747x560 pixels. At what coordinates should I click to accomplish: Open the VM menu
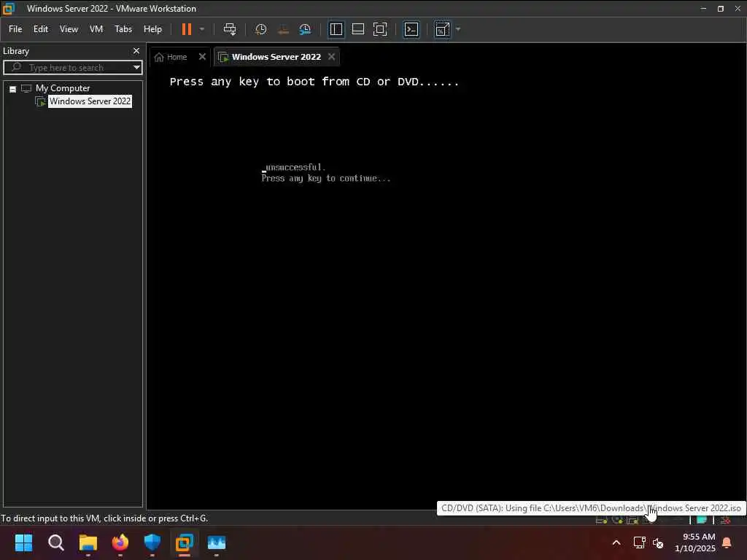(x=96, y=29)
